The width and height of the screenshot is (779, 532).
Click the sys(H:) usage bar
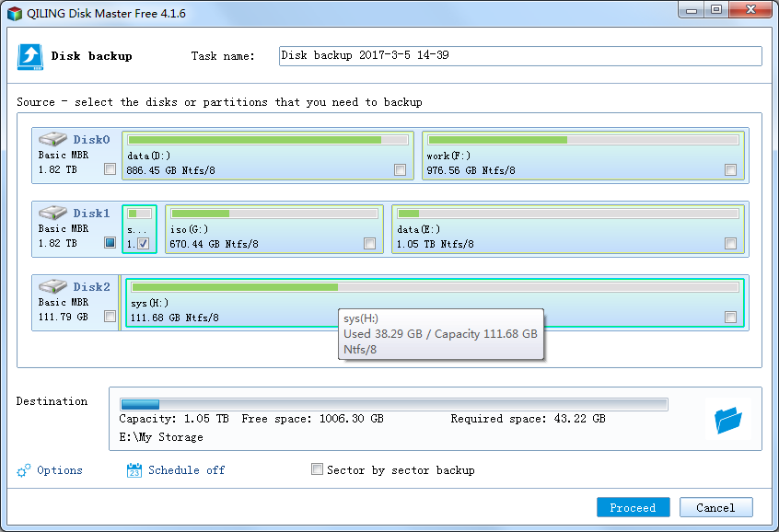tap(435, 287)
